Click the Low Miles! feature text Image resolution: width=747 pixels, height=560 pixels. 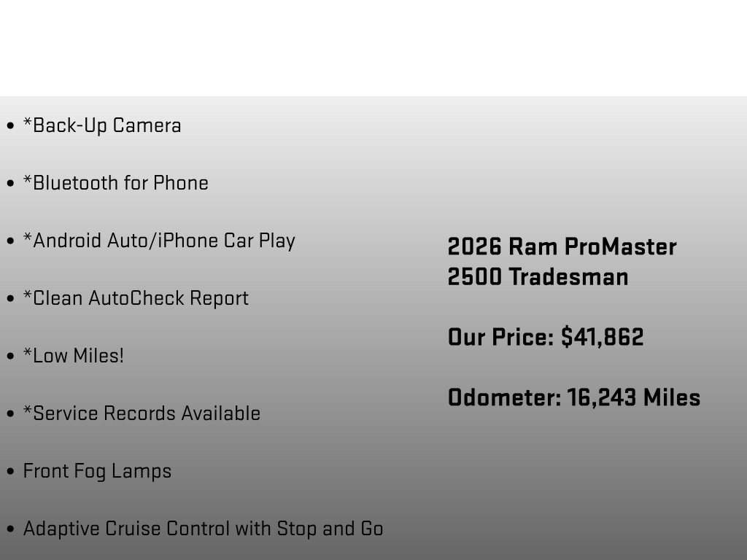[74, 356]
